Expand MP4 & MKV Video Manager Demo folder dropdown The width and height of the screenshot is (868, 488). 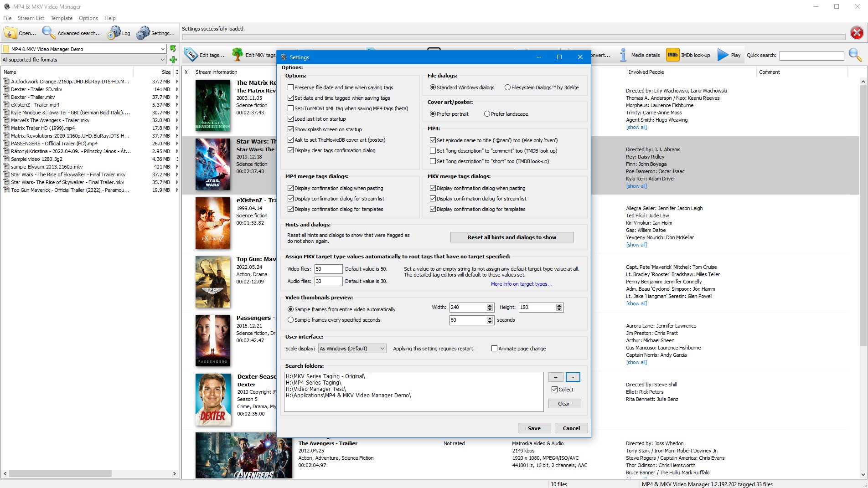(x=162, y=49)
